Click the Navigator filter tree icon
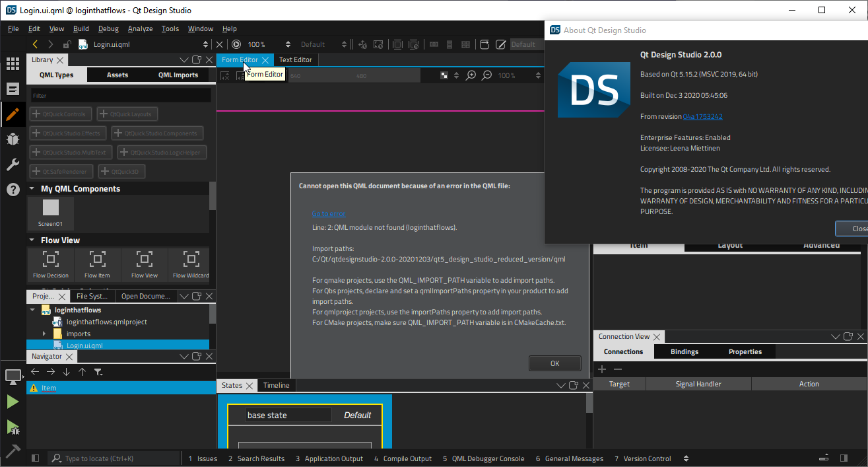Screen dimensions: 868x467 tap(98, 372)
